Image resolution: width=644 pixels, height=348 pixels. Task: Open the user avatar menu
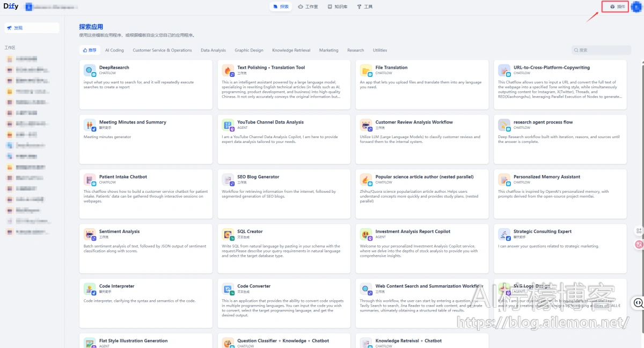tap(636, 7)
